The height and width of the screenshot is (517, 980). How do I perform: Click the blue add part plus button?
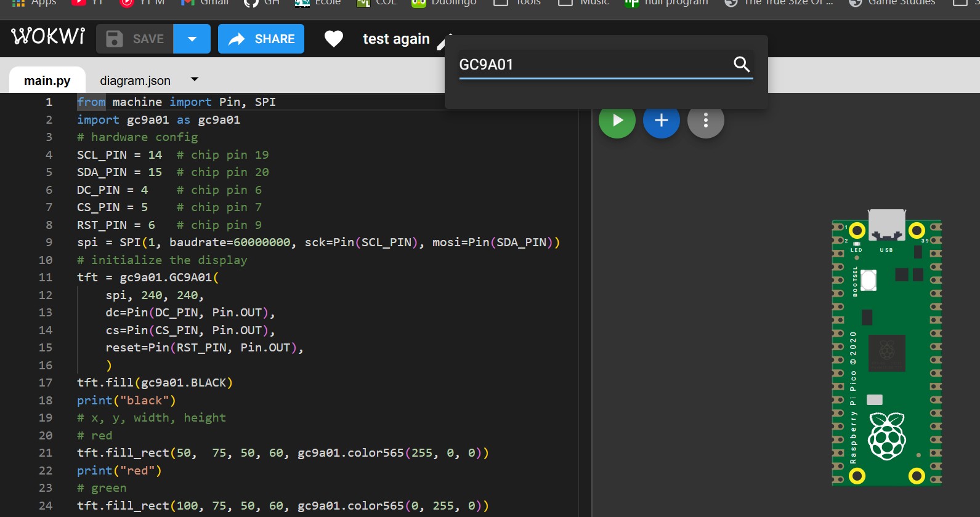pyautogui.click(x=661, y=120)
